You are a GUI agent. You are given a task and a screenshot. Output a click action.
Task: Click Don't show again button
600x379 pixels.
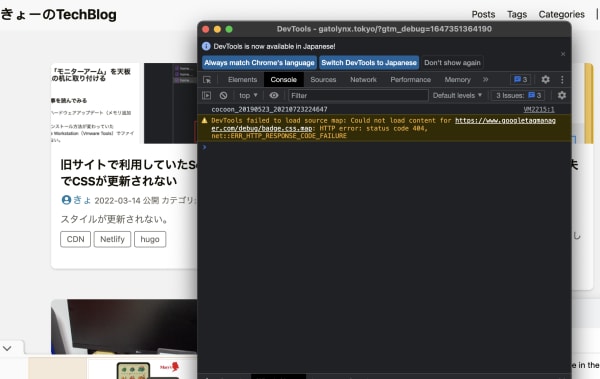[452, 63]
